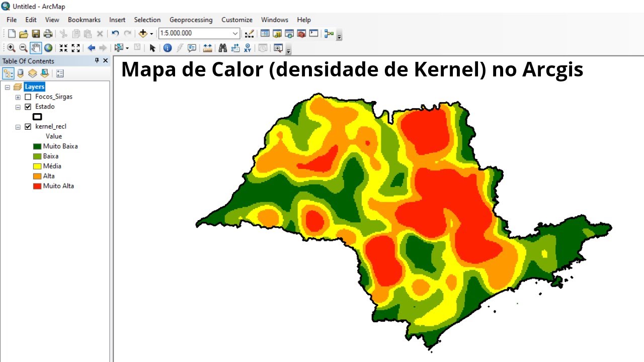
Task: Show the Table Of Contents window icon
Action: (x=265, y=34)
